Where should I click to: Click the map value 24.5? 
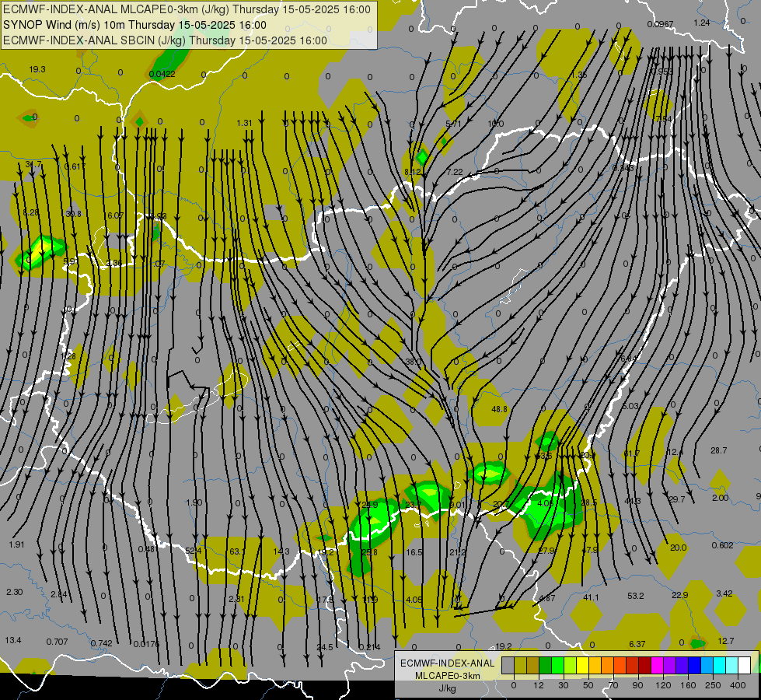[325, 647]
